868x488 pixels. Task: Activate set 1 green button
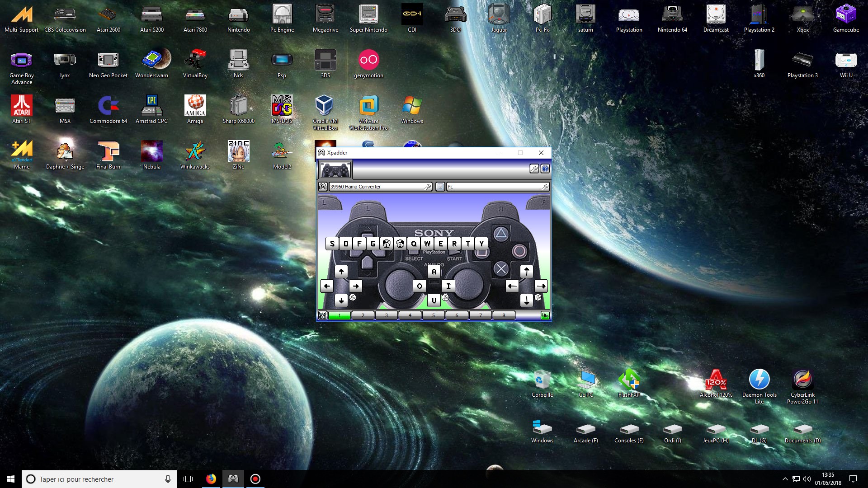pyautogui.click(x=340, y=315)
